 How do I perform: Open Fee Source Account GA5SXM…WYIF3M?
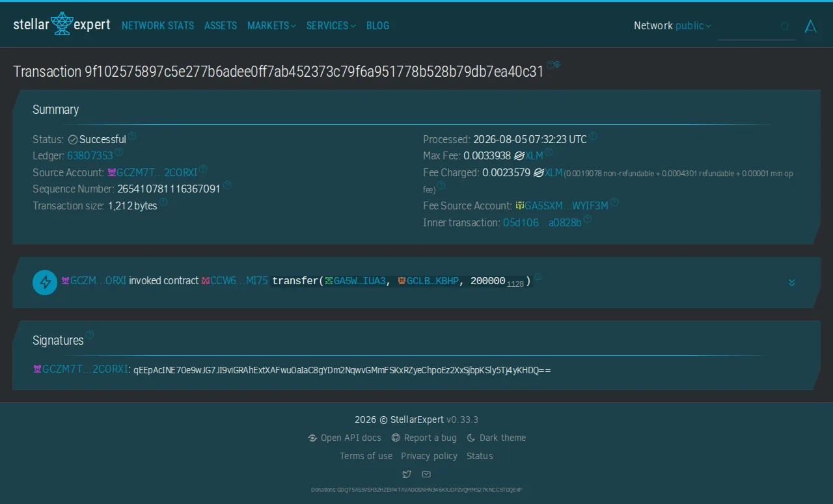[x=567, y=206]
